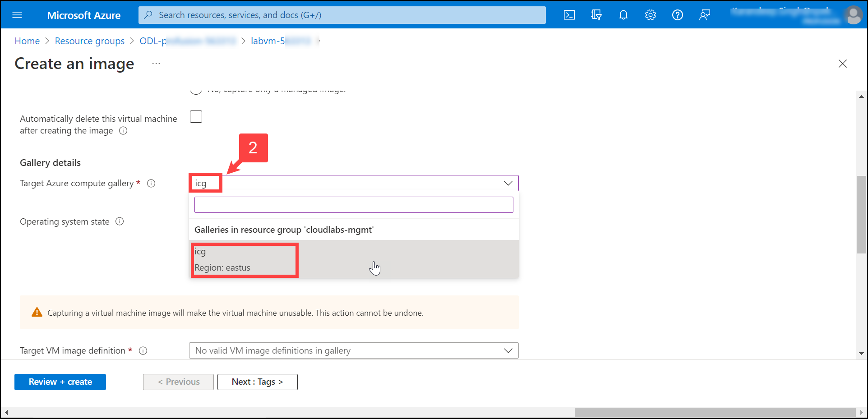The height and width of the screenshot is (419, 868).
Task: Open the labvm-5 breadcrumb link
Action: tap(281, 41)
